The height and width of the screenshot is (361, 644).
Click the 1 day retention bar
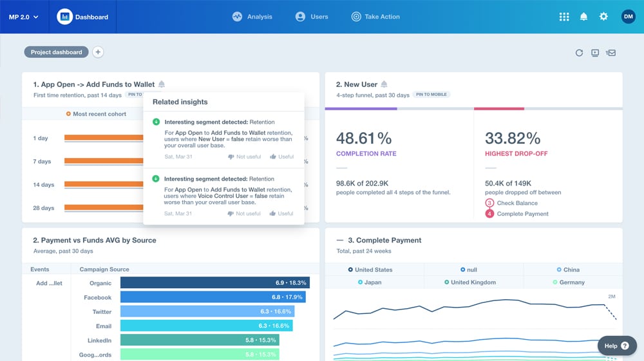coord(104,138)
